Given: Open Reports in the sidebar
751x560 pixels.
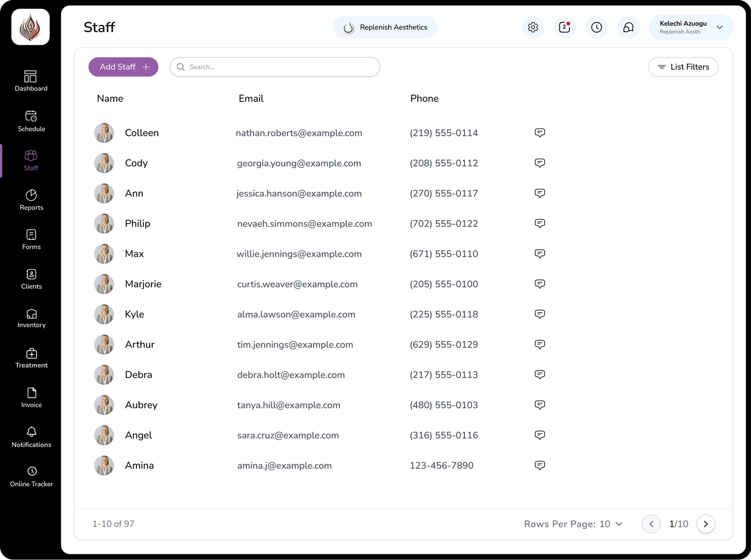Looking at the screenshot, I should click(x=31, y=200).
